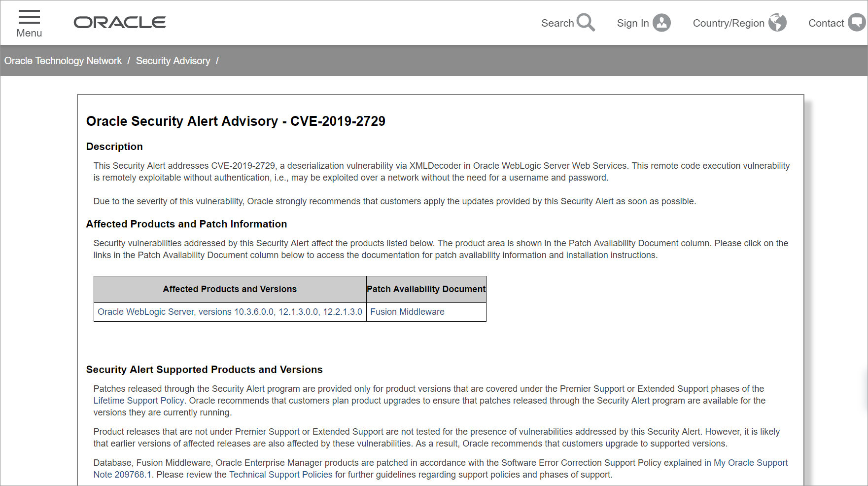
Task: Open the Lifetime Support Policy link
Action: click(139, 401)
